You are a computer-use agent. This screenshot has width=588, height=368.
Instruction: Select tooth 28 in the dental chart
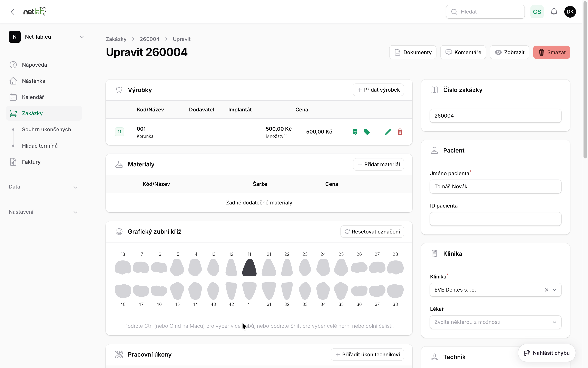point(395,267)
